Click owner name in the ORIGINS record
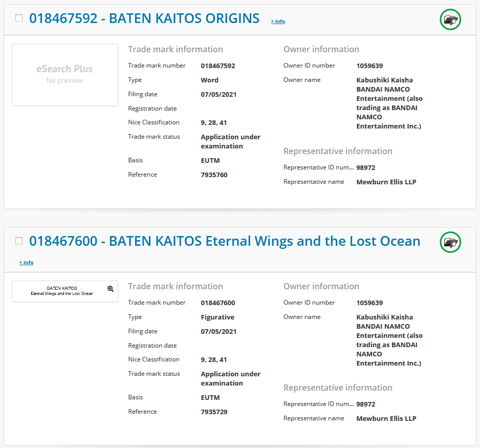 point(389,103)
